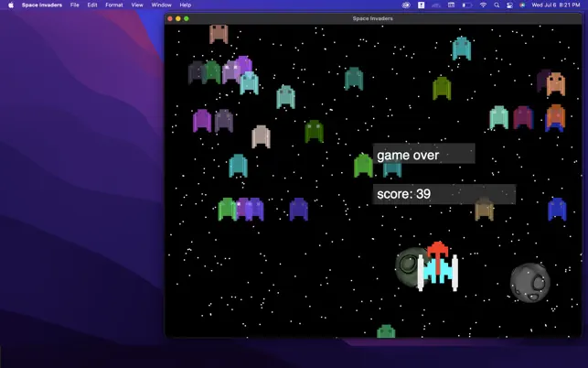Open Spotlight search

click(x=497, y=5)
